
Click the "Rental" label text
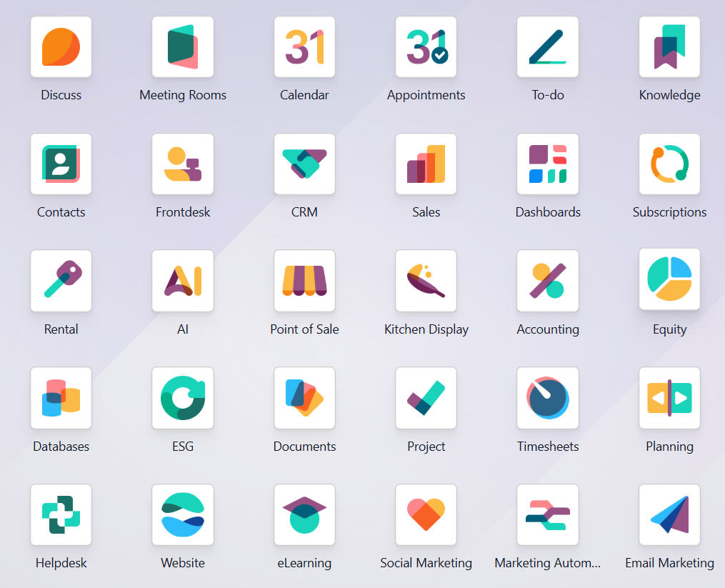point(61,329)
